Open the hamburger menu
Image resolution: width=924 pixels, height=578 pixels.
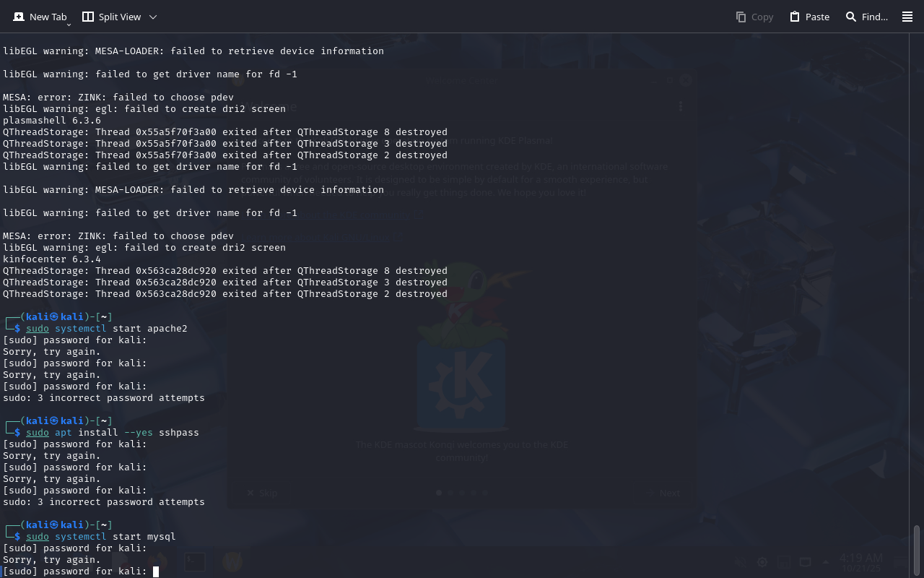[907, 17]
